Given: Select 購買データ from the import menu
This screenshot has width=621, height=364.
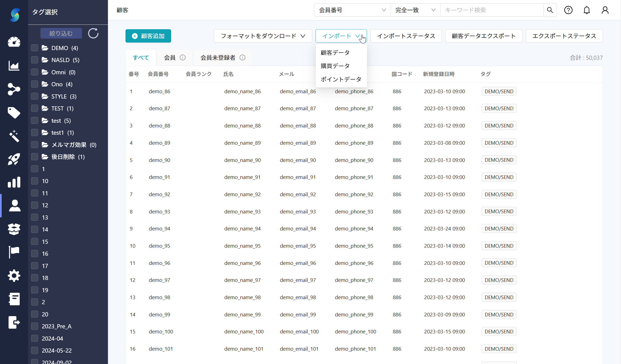Looking at the screenshot, I should point(335,66).
